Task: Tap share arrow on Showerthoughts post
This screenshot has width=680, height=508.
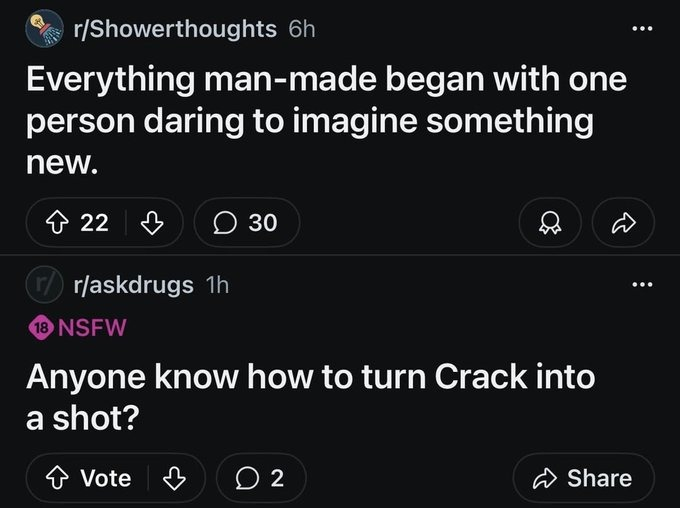Action: point(624,222)
